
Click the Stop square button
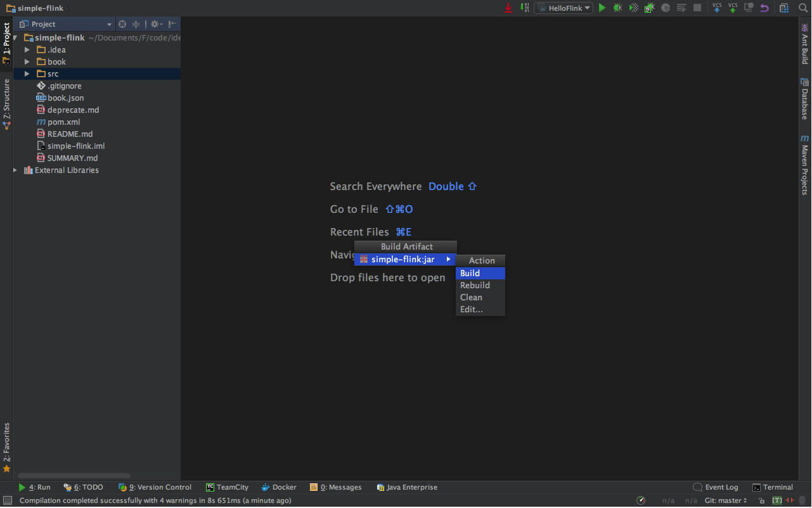pyautogui.click(x=697, y=8)
